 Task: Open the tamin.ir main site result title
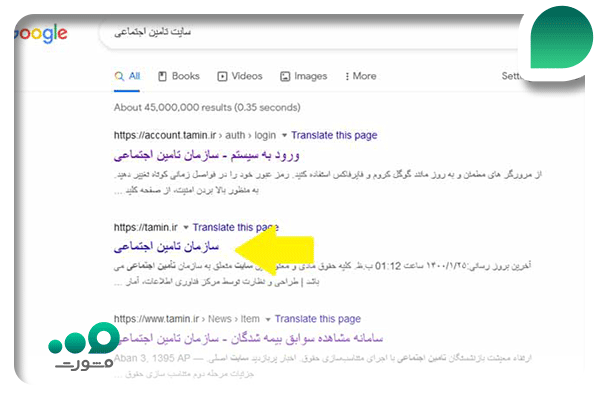pos(166,247)
